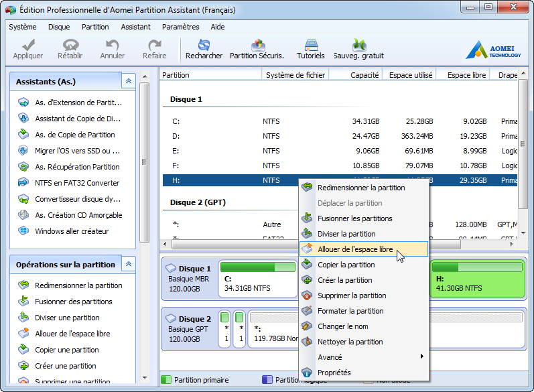The image size is (534, 392).
Task: Click the Recharcher reload toolbar icon
Action: pyautogui.click(x=204, y=45)
